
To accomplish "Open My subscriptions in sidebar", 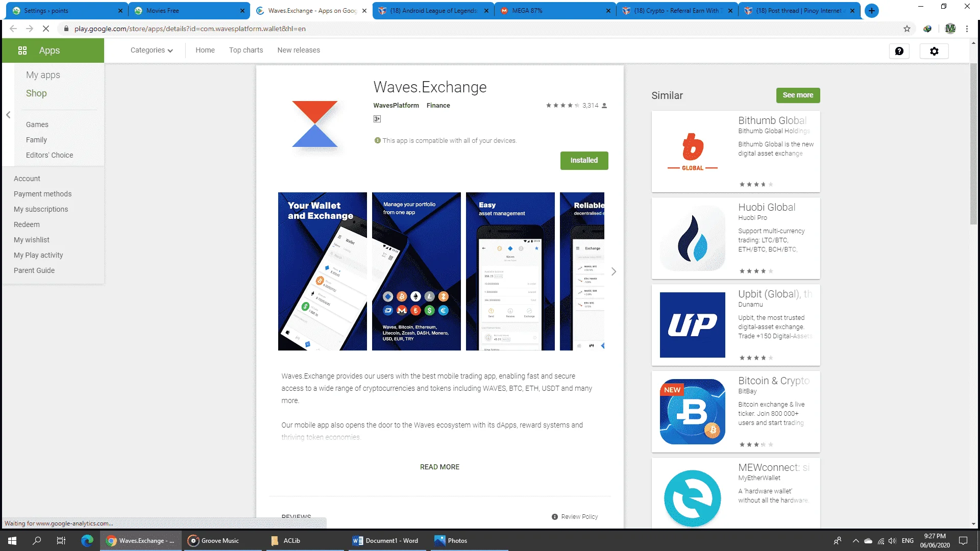I will click(41, 209).
